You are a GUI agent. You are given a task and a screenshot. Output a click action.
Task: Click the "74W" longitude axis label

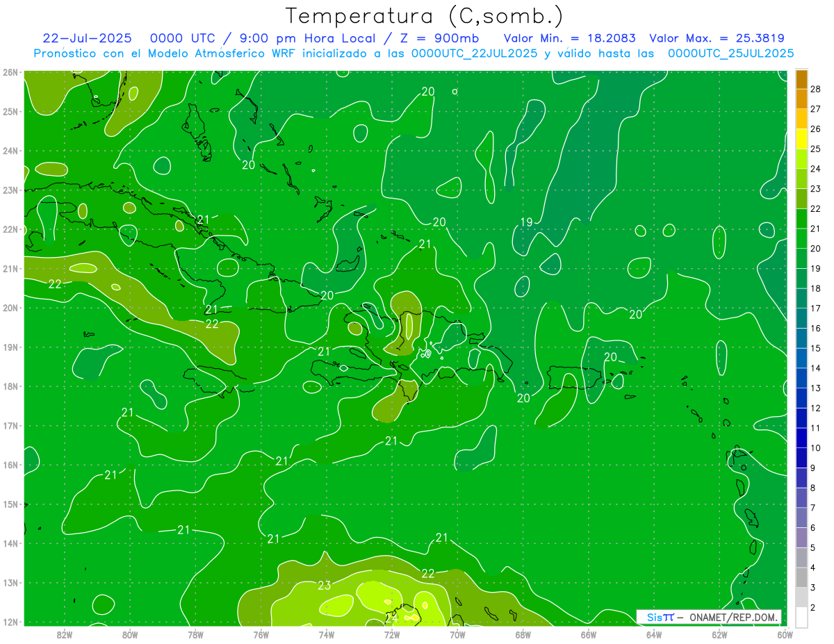pos(326,634)
